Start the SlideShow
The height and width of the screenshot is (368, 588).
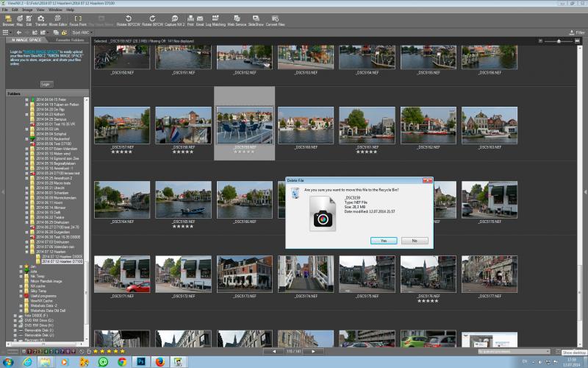(256, 21)
